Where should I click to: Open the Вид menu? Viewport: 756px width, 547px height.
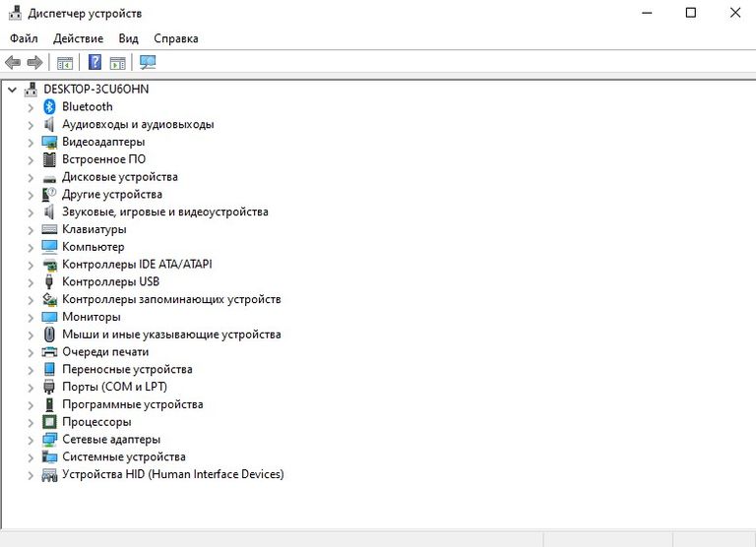[x=128, y=38]
